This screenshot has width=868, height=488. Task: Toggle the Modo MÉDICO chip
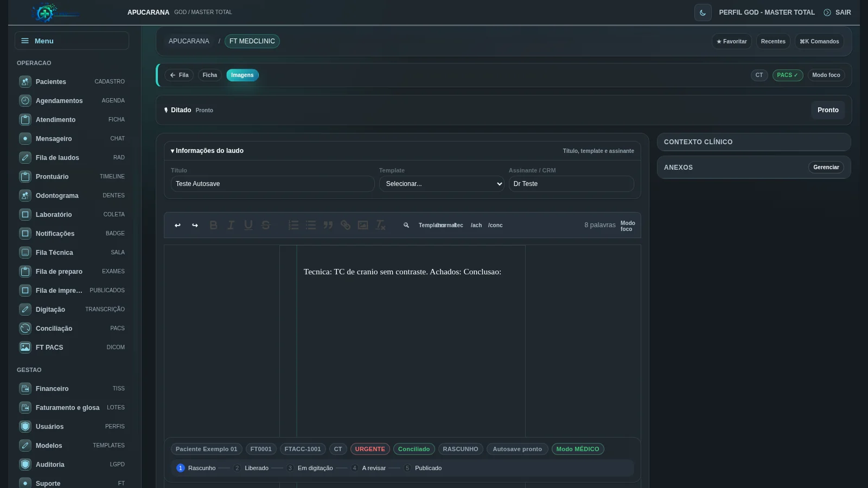coord(578,449)
